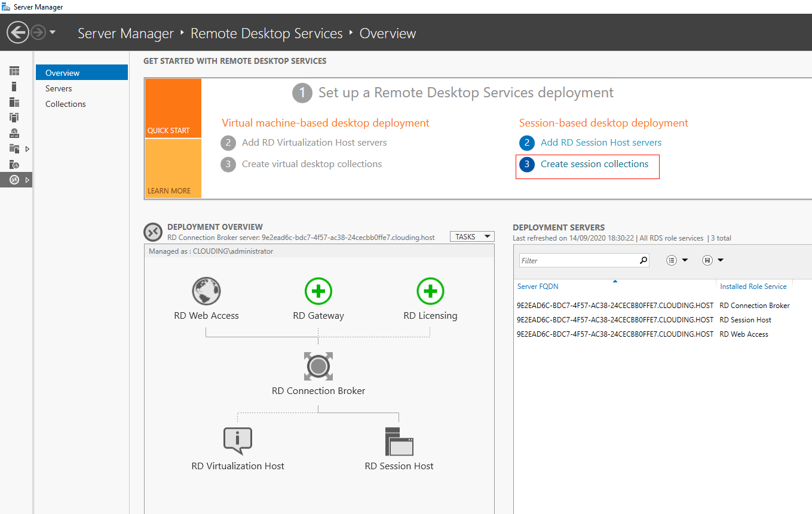
Task: Click Add RD Virtualization Host servers
Action: (314, 143)
